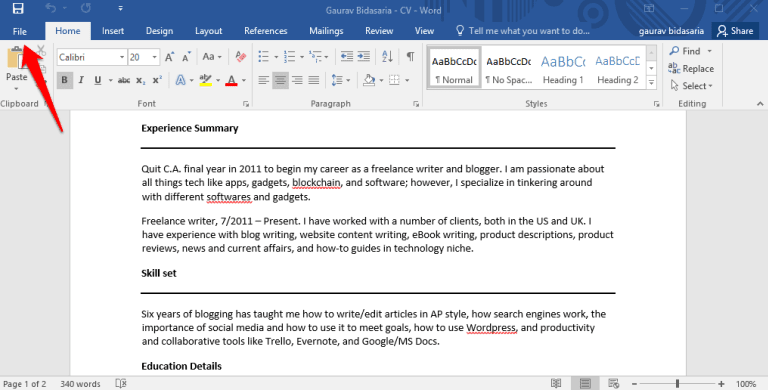The width and height of the screenshot is (768, 390).
Task: Click the Line and Paragraph Spacing icon
Action: (x=337, y=80)
